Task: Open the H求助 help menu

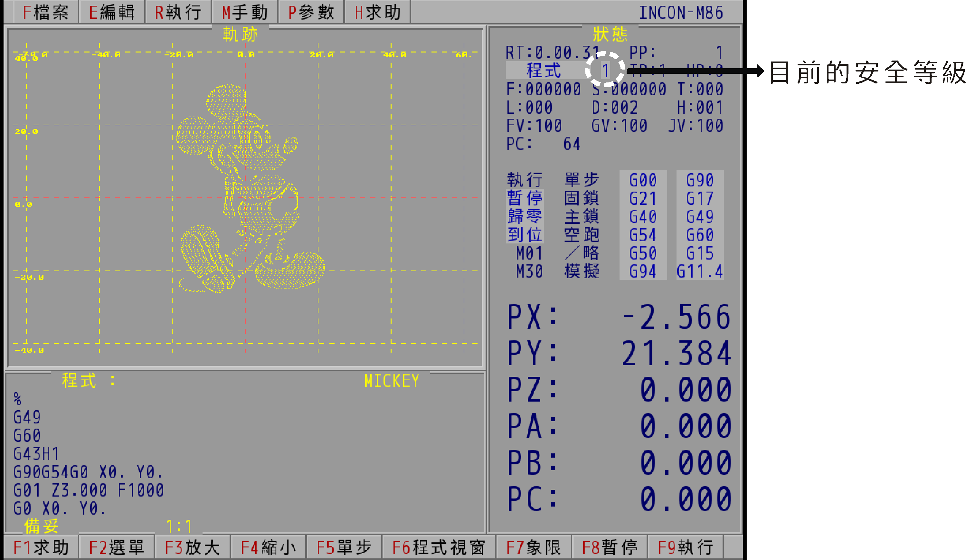Action: [x=378, y=12]
